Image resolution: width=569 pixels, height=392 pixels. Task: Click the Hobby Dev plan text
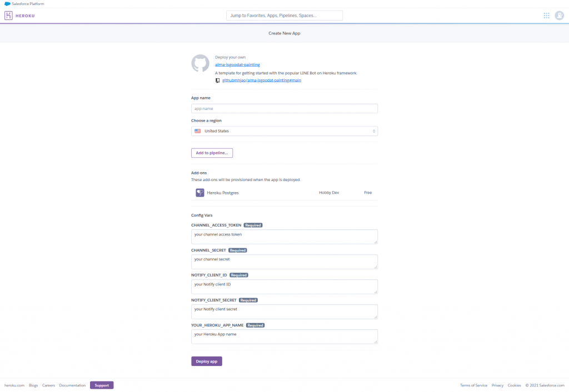click(329, 193)
